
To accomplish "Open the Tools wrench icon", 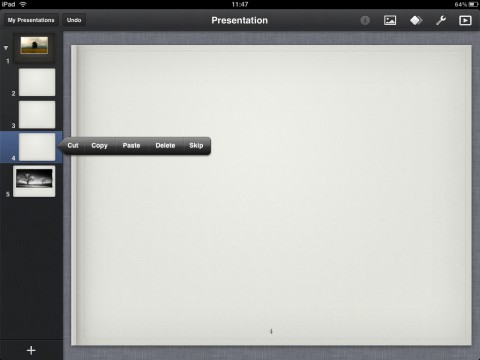I will [x=441, y=20].
